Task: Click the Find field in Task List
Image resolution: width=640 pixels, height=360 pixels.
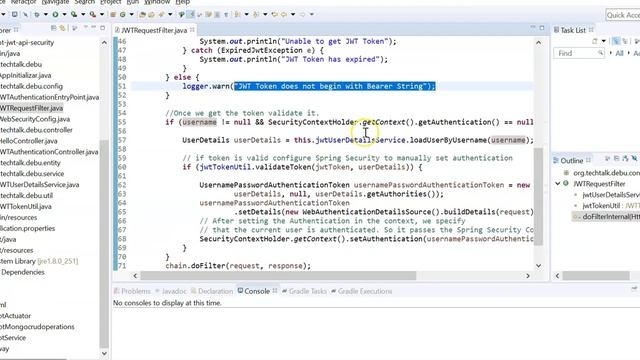Action: coord(579,53)
